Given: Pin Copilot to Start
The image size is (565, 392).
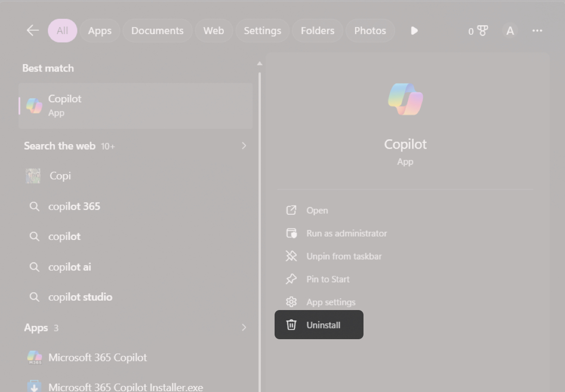Looking at the screenshot, I should pos(328,279).
